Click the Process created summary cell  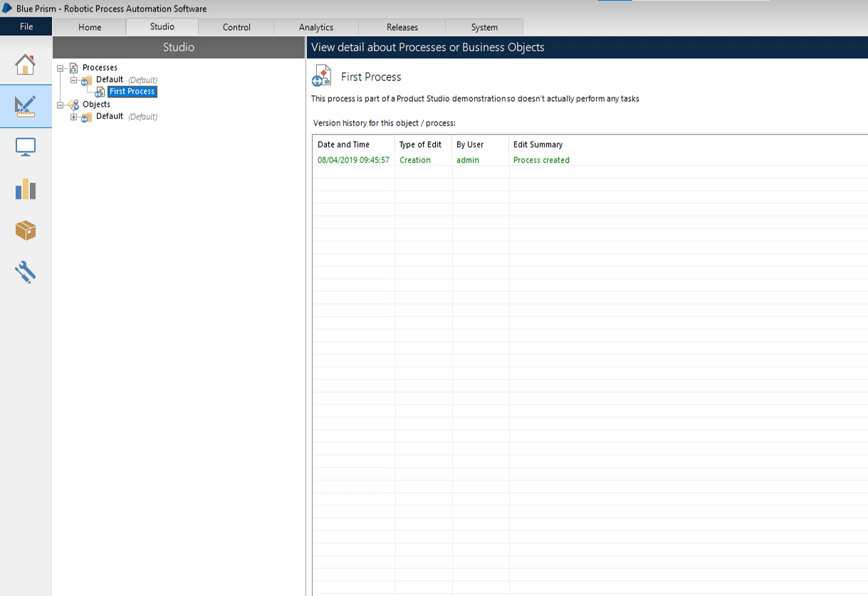(541, 160)
